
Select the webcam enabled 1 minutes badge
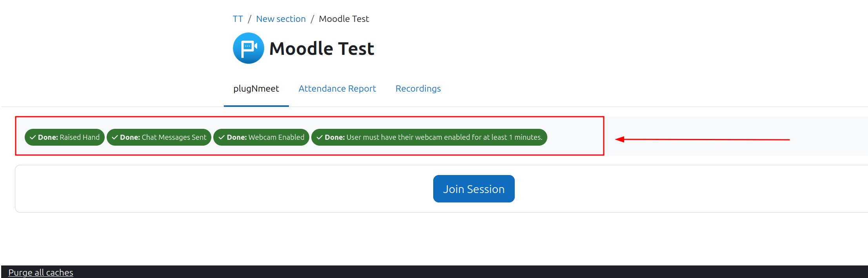tap(429, 137)
